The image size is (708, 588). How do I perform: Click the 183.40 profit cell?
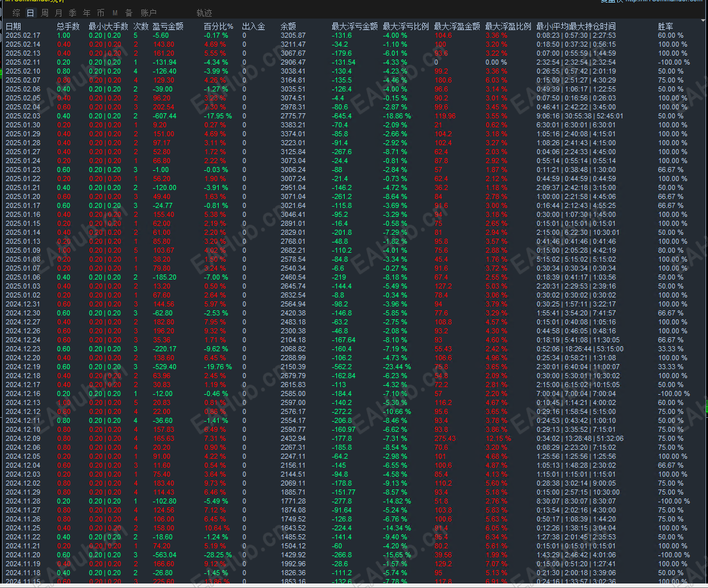pyautogui.click(x=163, y=483)
